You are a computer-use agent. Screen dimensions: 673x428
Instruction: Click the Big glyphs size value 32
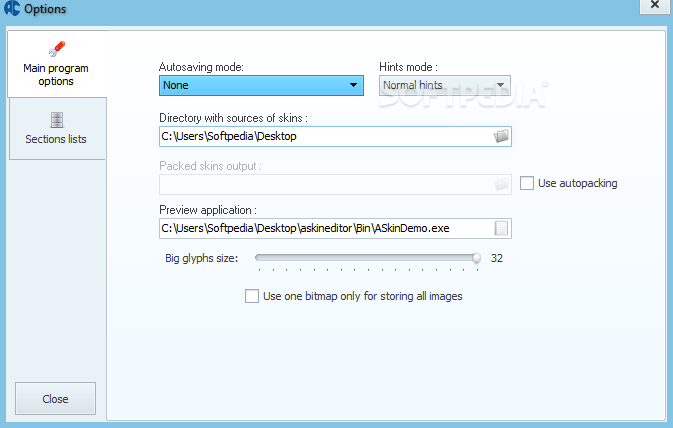497,258
